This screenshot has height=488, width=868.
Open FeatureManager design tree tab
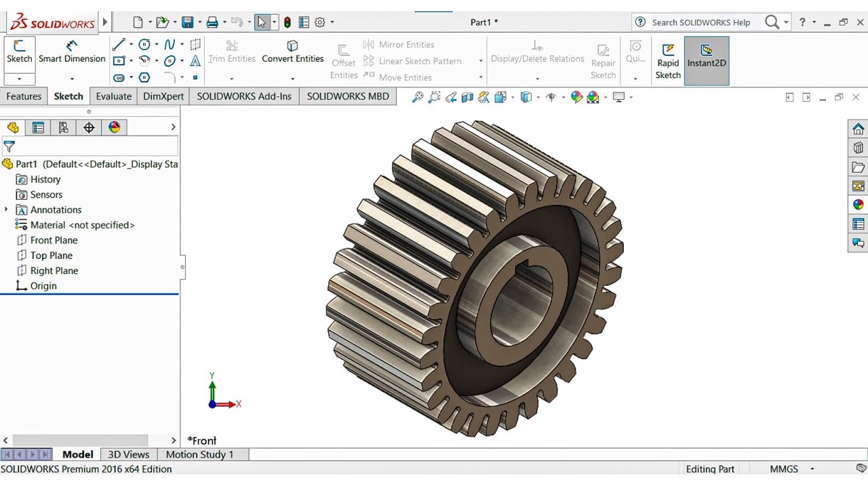(x=13, y=127)
